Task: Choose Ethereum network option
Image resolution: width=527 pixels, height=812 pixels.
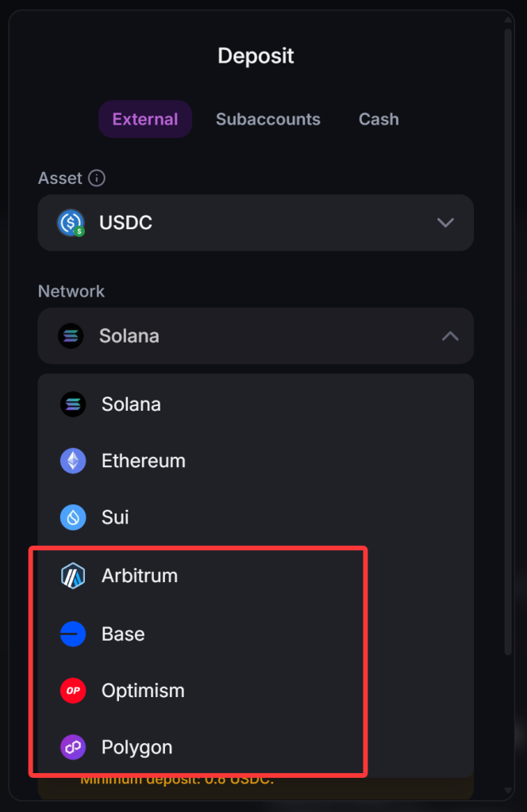Action: (x=256, y=461)
